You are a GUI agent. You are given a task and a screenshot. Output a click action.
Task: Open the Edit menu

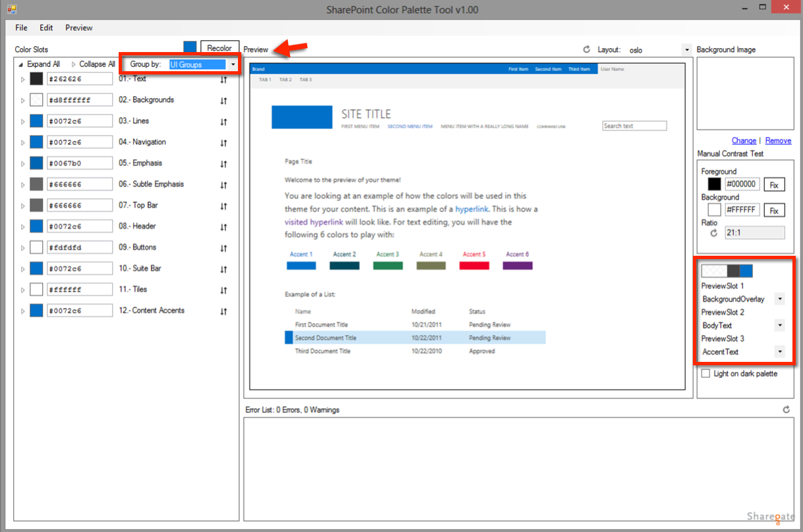pyautogui.click(x=46, y=28)
